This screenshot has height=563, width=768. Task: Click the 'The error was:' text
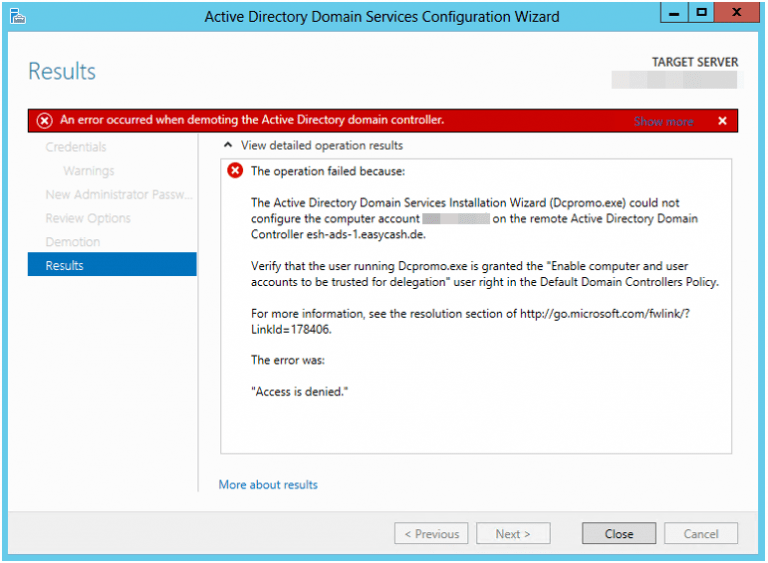(x=288, y=360)
